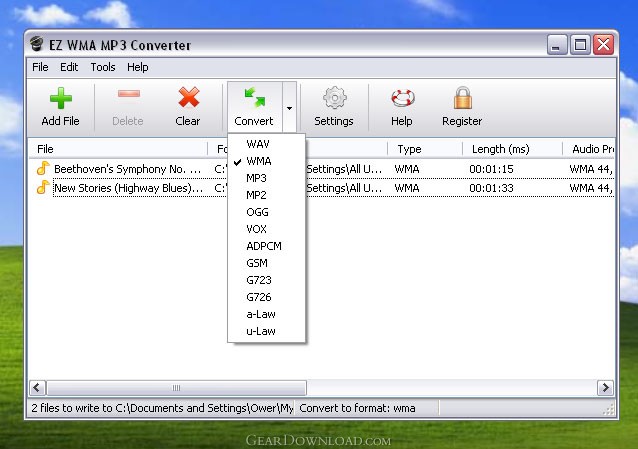Maximize the EZ WMA MP3 Converter window

580,45
